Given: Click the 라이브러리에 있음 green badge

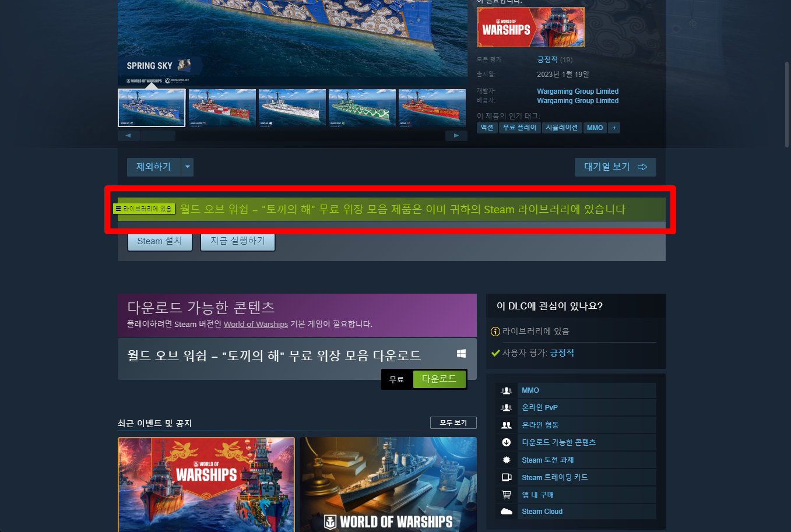Looking at the screenshot, I should point(144,209).
